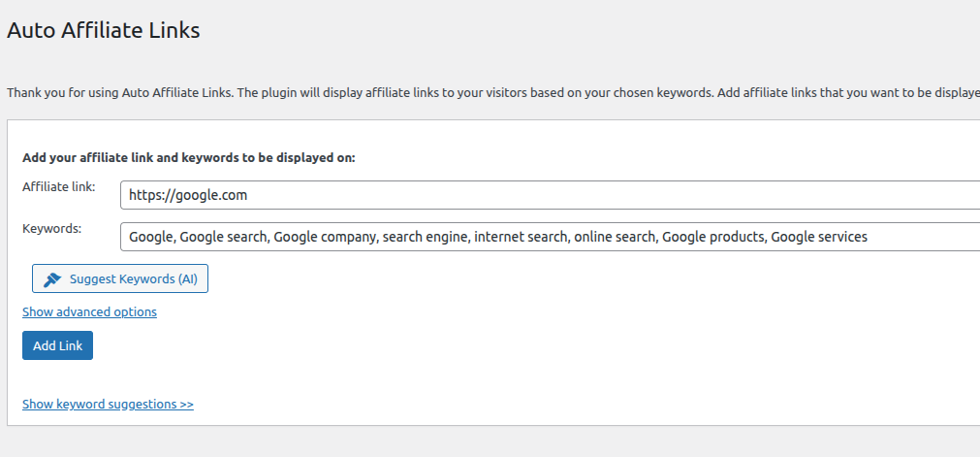This screenshot has width=980, height=457.
Task: Click the Auto Affiliate Links page heading
Action: pos(103,31)
